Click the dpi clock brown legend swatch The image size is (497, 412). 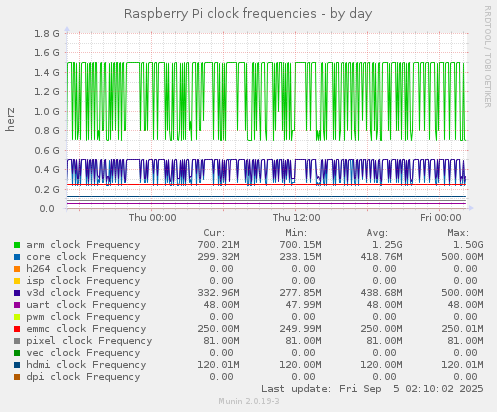[17, 377]
